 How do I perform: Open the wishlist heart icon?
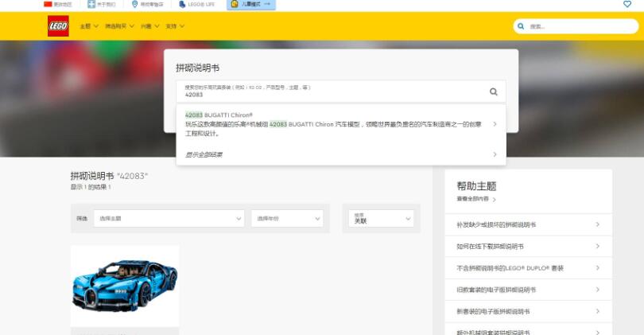(x=627, y=4)
